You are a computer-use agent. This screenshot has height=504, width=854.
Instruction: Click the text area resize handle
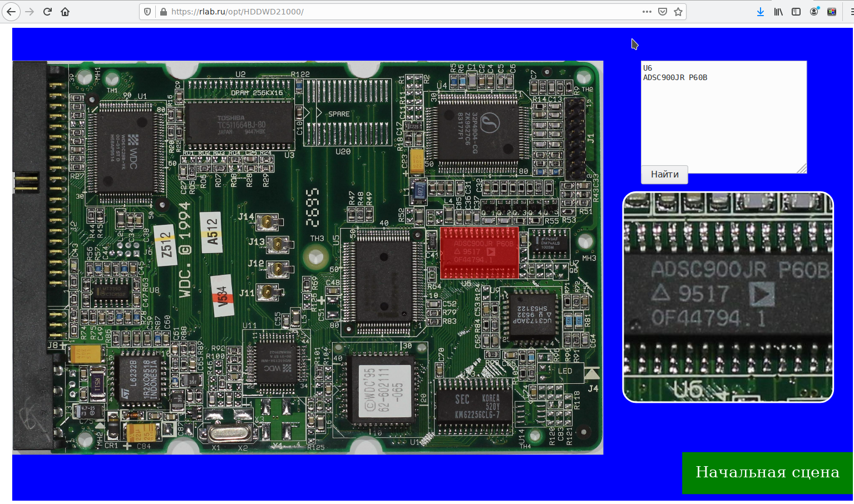coord(802,169)
